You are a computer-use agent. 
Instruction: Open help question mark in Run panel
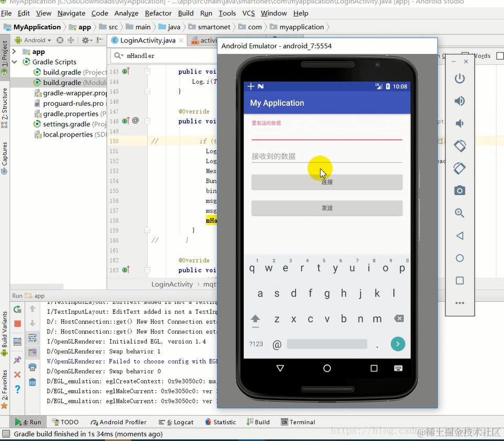point(17,389)
